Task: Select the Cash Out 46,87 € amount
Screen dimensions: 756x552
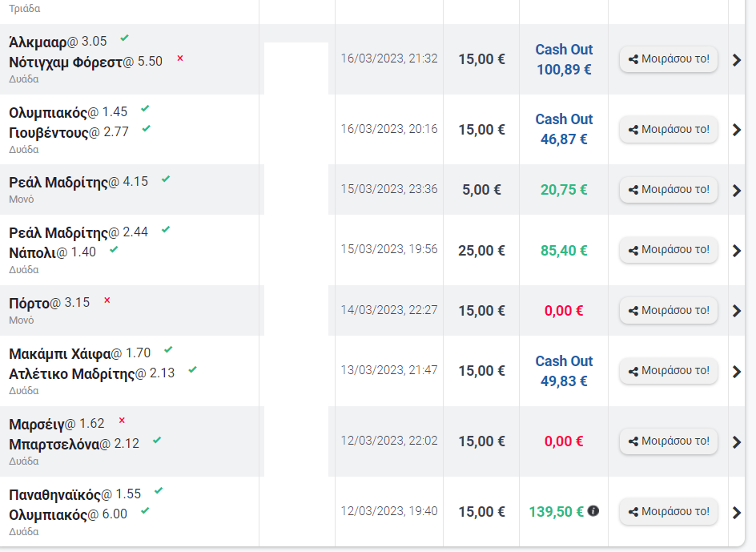Action: [x=564, y=139]
